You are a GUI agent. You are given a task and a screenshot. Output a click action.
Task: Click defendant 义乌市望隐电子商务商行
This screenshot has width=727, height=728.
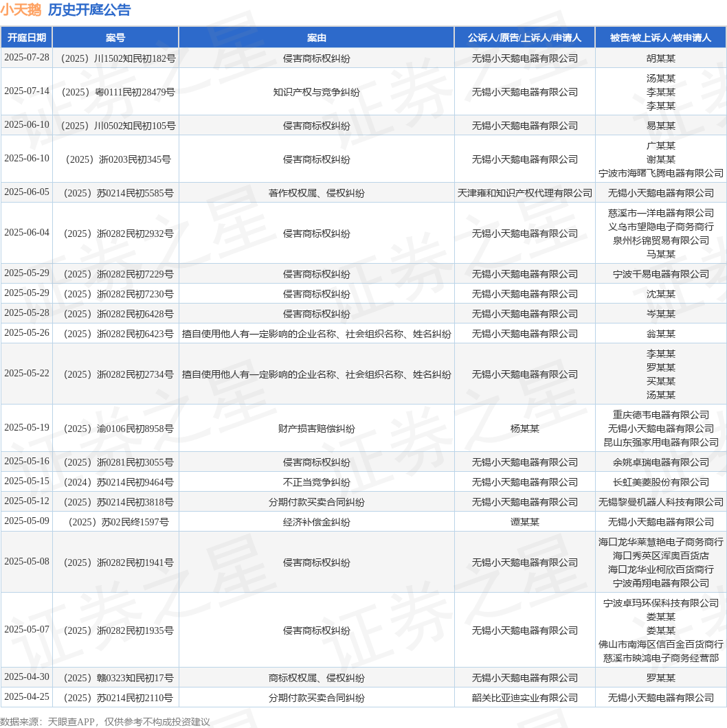[x=660, y=227]
